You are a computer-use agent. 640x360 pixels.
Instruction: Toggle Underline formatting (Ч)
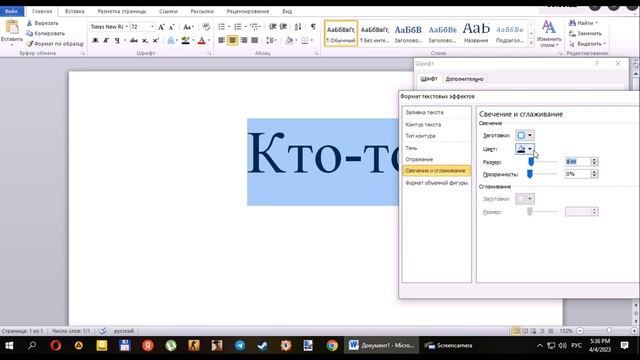tap(117, 40)
